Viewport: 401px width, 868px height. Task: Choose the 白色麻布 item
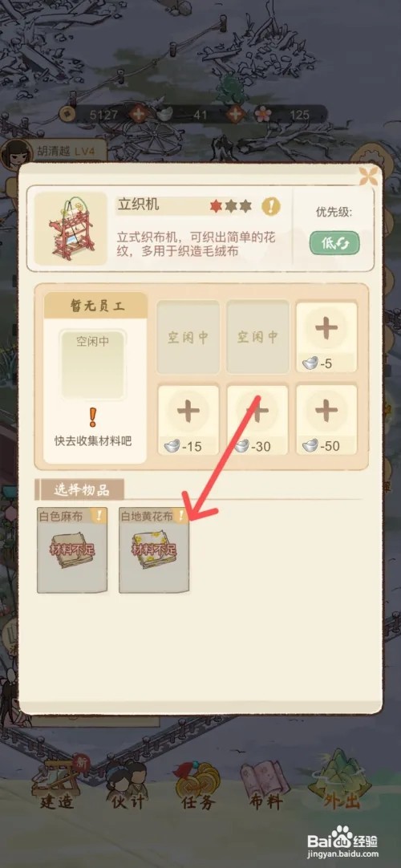pos(72,550)
